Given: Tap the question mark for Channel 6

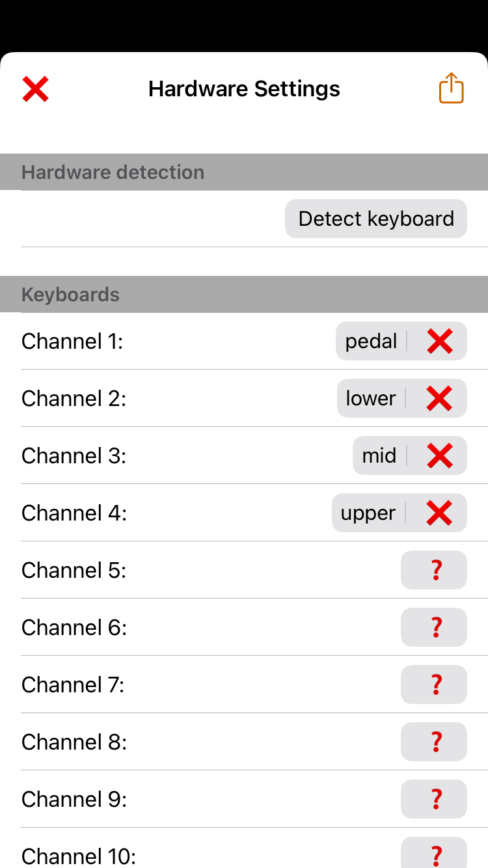Looking at the screenshot, I should coord(434,627).
